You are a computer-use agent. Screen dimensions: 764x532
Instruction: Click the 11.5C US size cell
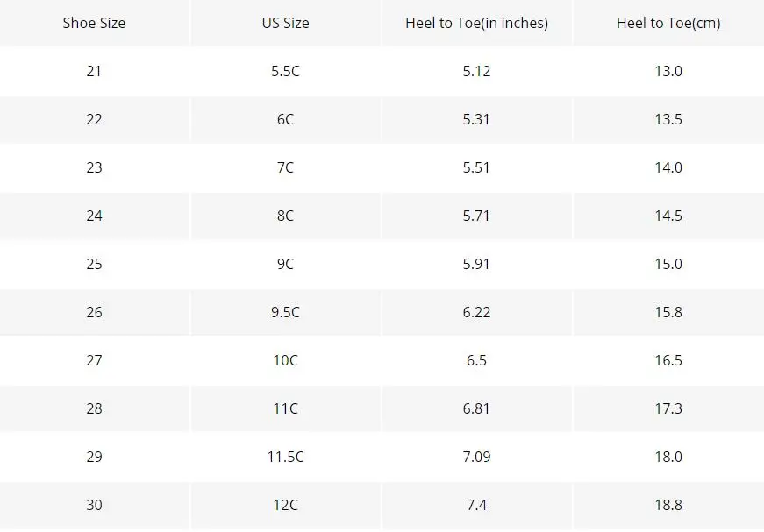[286, 457]
